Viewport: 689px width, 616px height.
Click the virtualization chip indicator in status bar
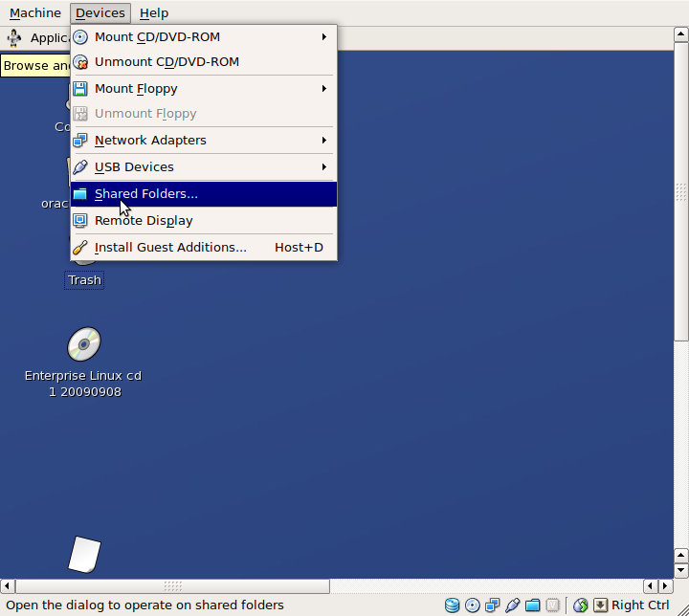pyautogui.click(x=553, y=605)
